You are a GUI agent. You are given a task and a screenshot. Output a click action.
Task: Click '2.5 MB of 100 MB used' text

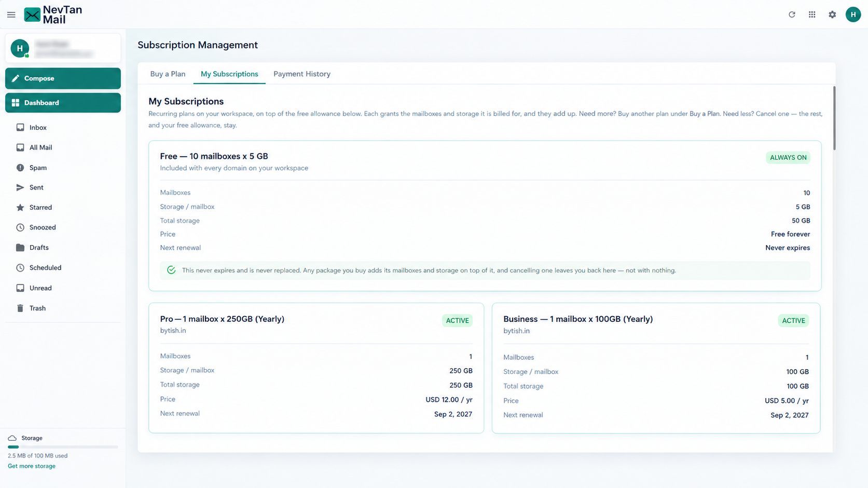(x=37, y=456)
